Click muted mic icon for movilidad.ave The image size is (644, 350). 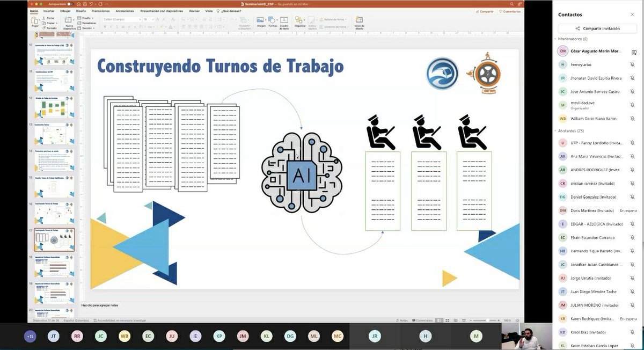(633, 104)
